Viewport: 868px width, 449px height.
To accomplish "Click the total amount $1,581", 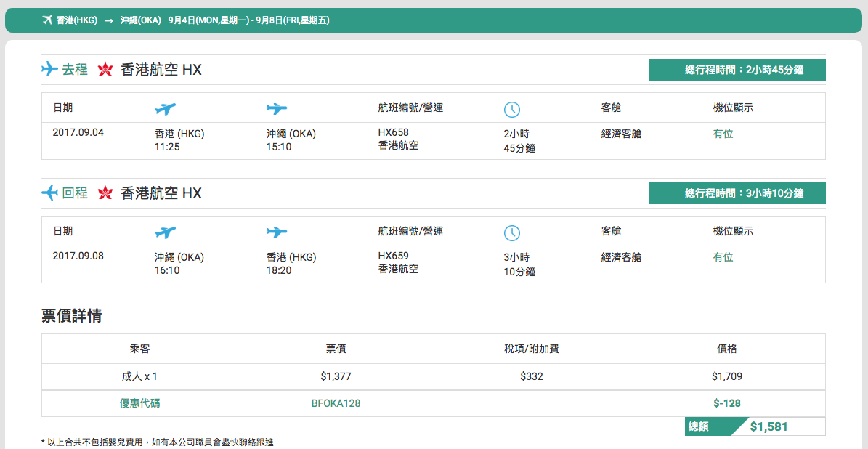I will 769,426.
